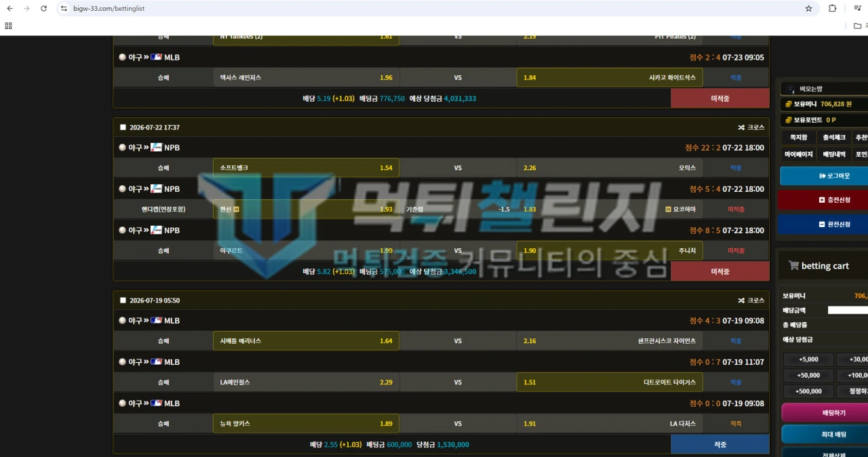868x457 pixels.
Task: Click the 환전신청 withdrawal request button
Action: [x=824, y=224]
